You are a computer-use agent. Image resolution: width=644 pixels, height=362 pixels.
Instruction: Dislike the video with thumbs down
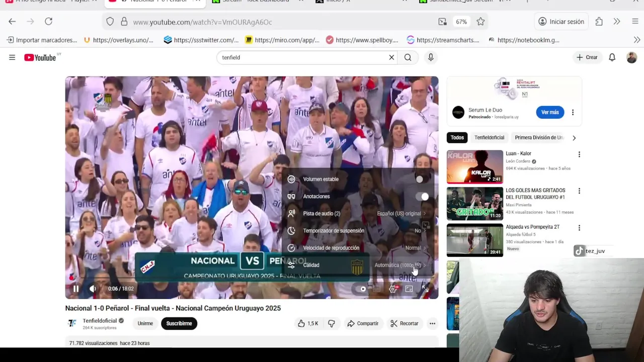pos(332,323)
